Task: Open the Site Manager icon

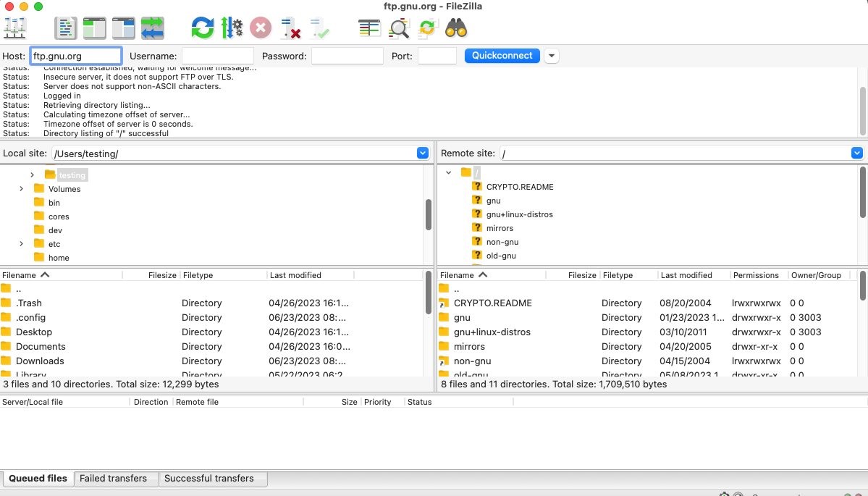Action: (15, 28)
